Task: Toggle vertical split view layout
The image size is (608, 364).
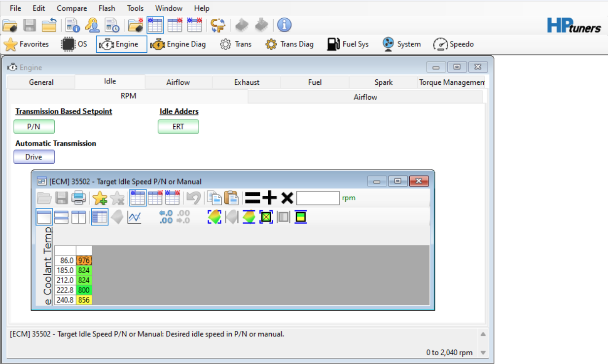Action: [x=78, y=217]
